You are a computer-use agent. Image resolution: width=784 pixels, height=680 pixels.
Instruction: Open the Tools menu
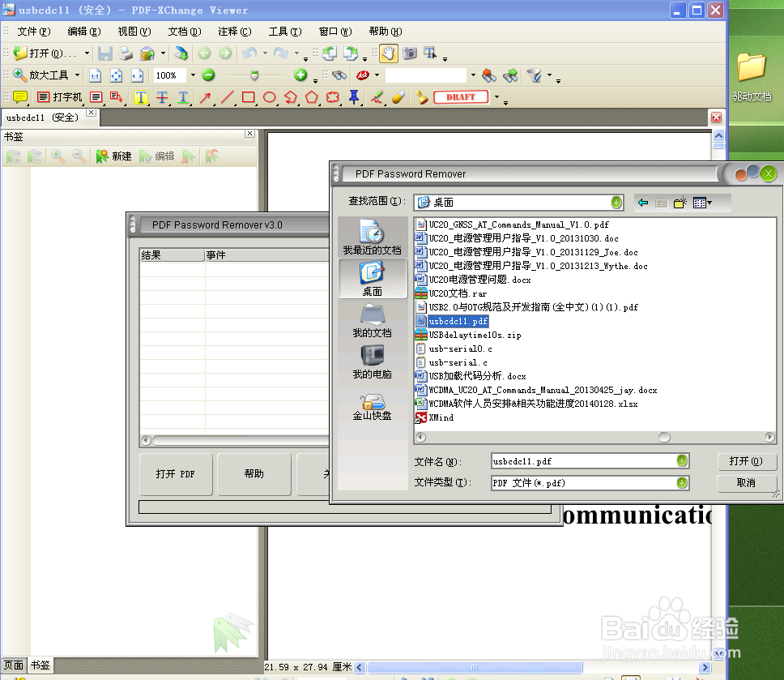pos(286,32)
